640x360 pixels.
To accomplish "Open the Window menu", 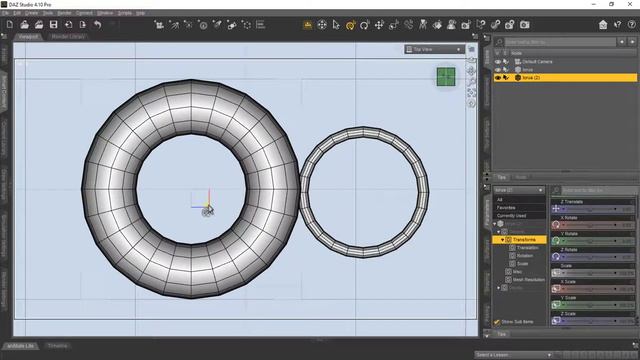I will click(x=105, y=13).
